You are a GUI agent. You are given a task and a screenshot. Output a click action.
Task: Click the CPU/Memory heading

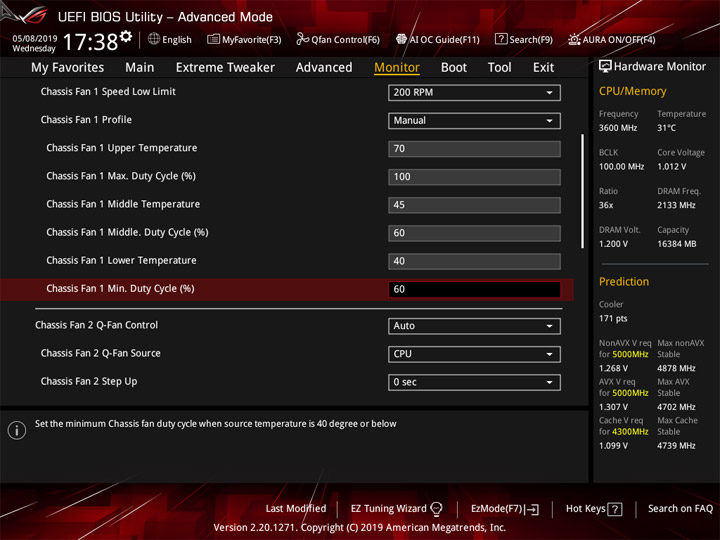point(632,91)
